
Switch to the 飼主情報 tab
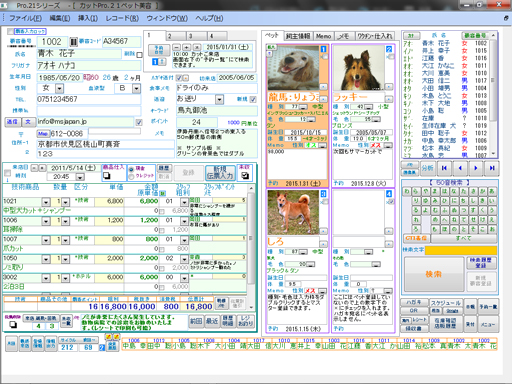[x=298, y=36]
